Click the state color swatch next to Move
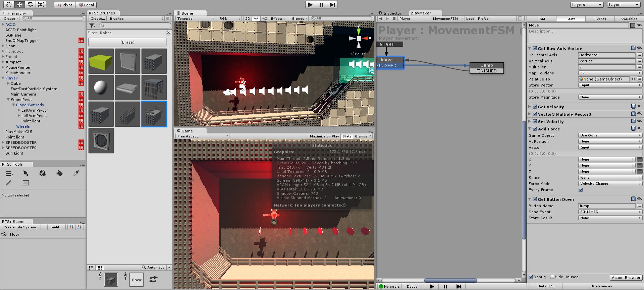Screen dimensions: 644x290 (x=632, y=25)
